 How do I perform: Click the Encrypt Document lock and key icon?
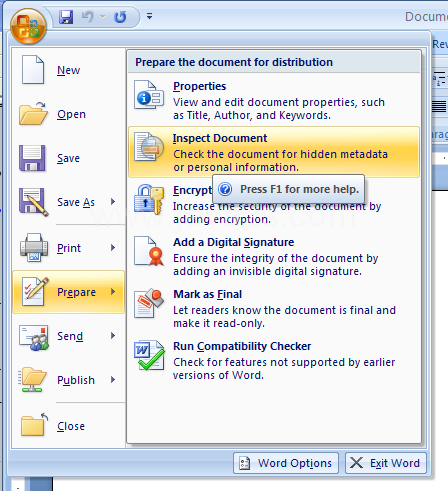pos(149,199)
